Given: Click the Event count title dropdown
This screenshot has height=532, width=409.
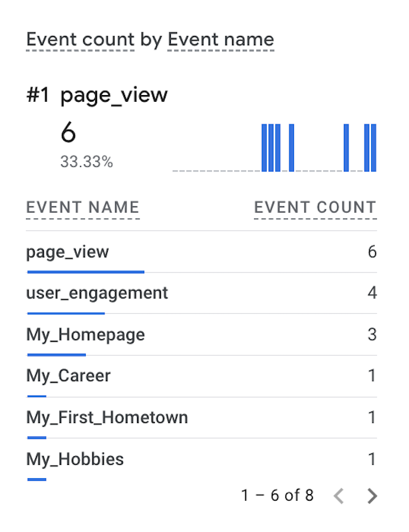Looking at the screenshot, I should (80, 39).
